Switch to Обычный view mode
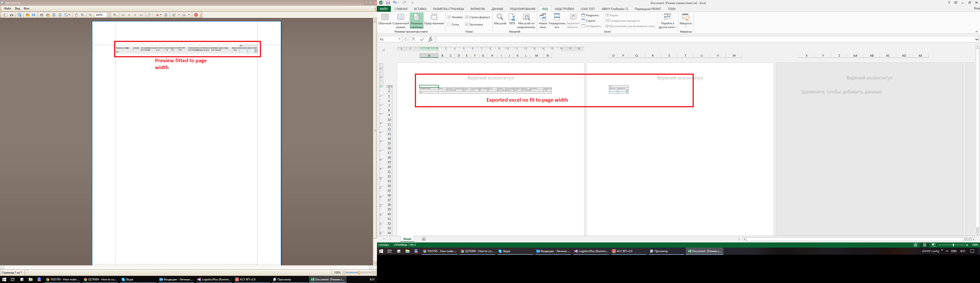The width and height of the screenshot is (980, 283). pyautogui.click(x=385, y=21)
